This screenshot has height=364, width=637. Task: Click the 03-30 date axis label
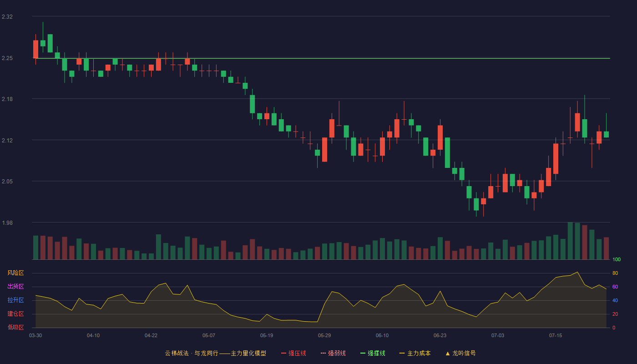(x=35, y=335)
